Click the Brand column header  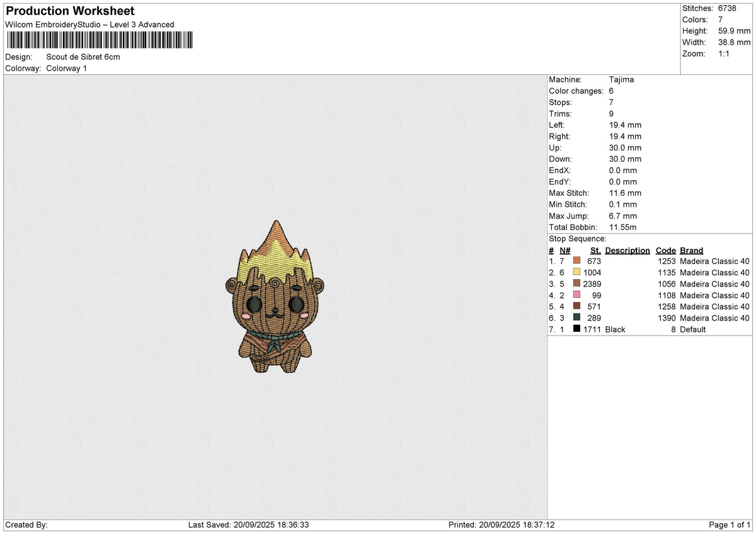(692, 251)
